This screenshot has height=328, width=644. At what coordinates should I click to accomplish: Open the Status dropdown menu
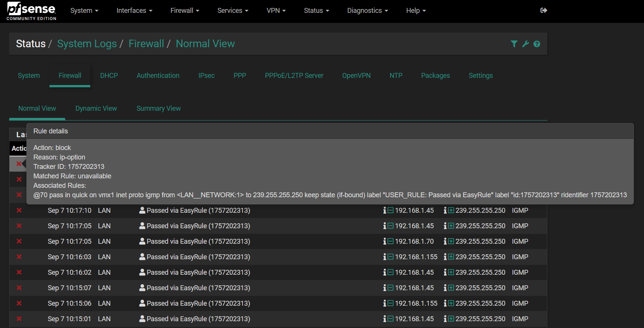(x=317, y=11)
